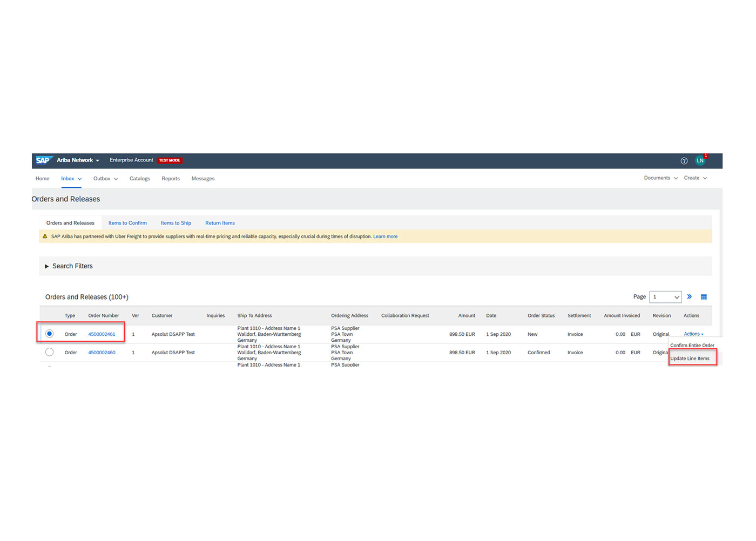Screen dimensions: 756x541
Task: Open the table options icon beside page navigation
Action: (704, 296)
